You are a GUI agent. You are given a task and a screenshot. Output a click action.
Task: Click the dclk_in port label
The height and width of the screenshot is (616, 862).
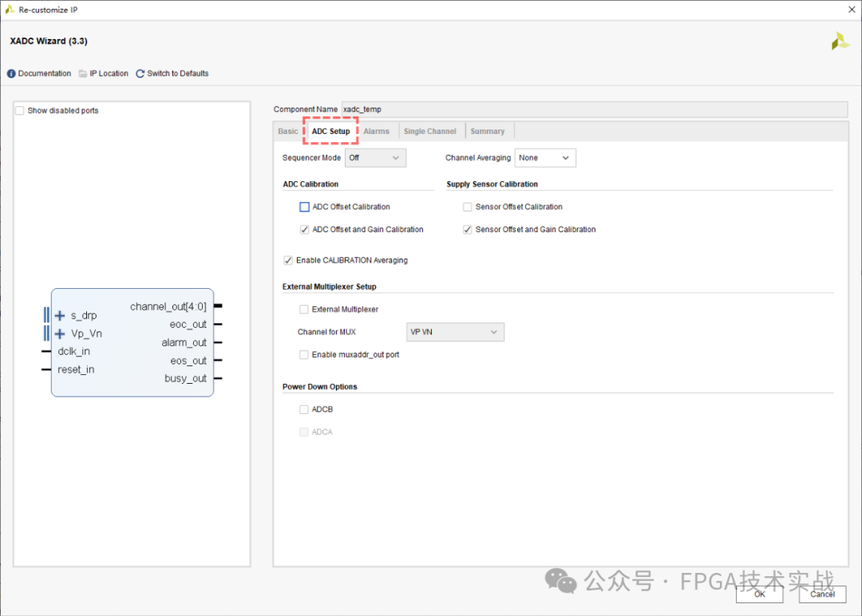pyautogui.click(x=73, y=352)
